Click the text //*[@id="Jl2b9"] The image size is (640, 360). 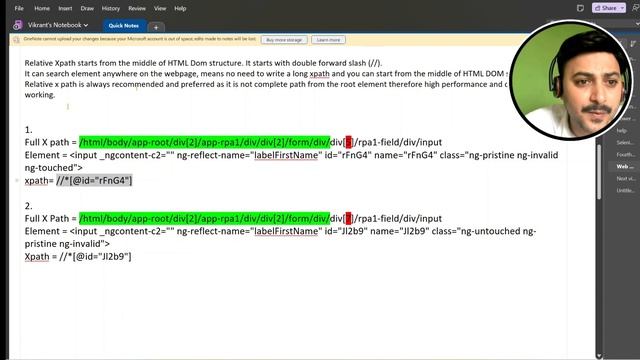pyautogui.click(x=96, y=256)
